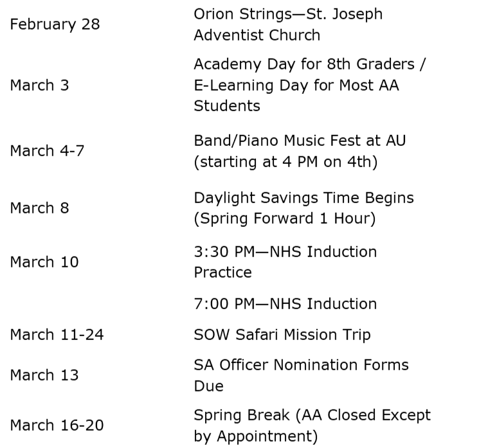Click the March 16-20 date range

(57, 426)
